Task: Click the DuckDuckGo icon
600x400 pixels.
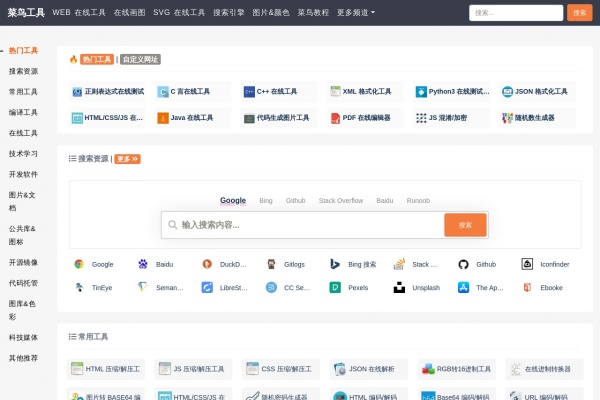Action: click(x=207, y=264)
